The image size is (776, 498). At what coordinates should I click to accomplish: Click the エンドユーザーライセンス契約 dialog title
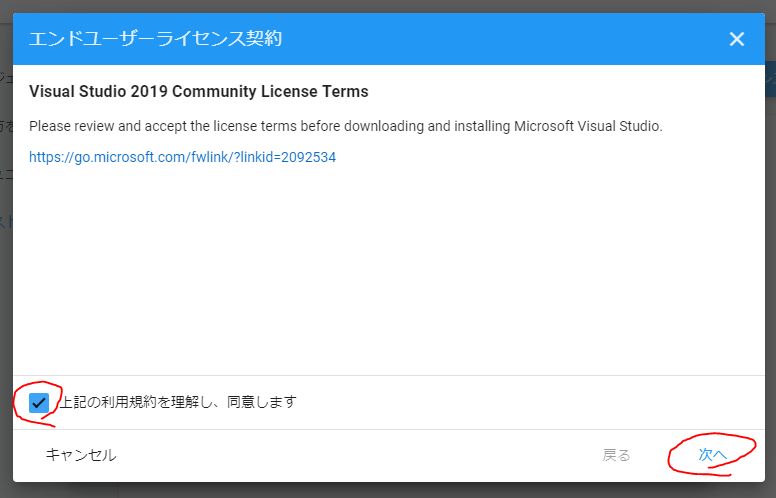(x=155, y=39)
